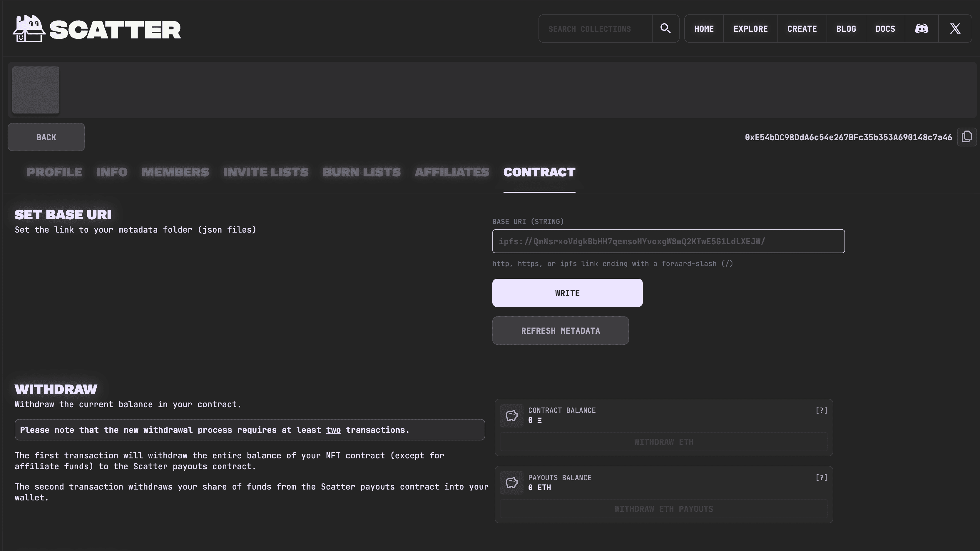Select the Affiliates tab
This screenshot has width=980, height=551.
[x=451, y=172]
